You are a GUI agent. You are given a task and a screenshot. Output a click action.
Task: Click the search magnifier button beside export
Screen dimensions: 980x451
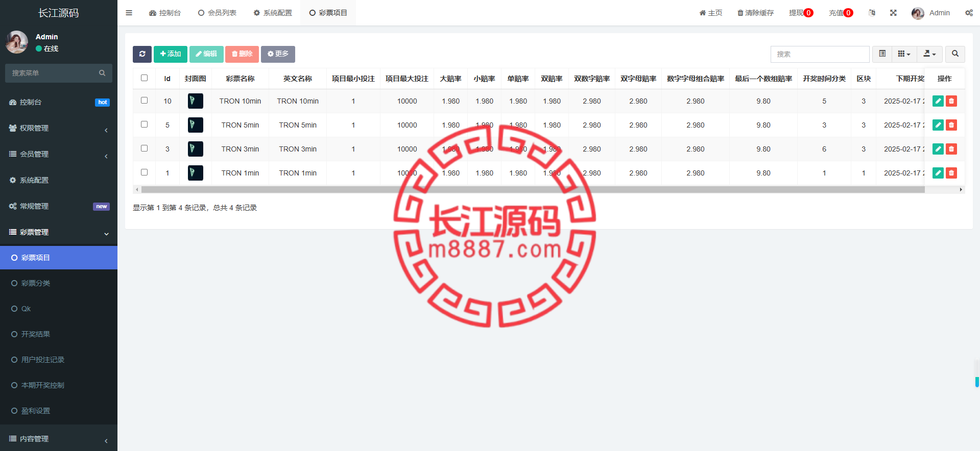(955, 54)
